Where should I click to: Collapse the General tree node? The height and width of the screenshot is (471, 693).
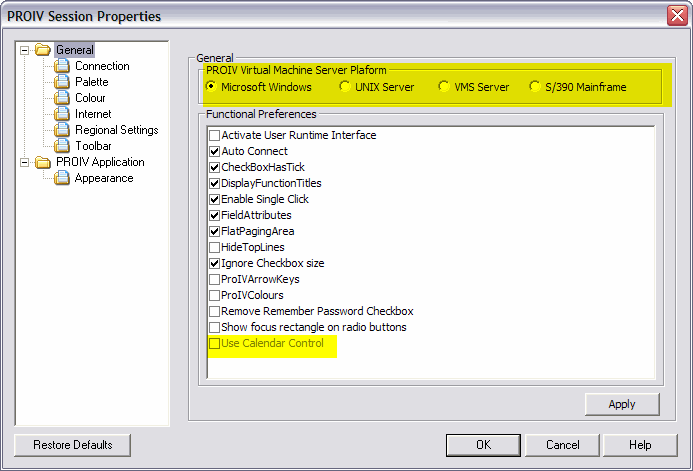25,50
